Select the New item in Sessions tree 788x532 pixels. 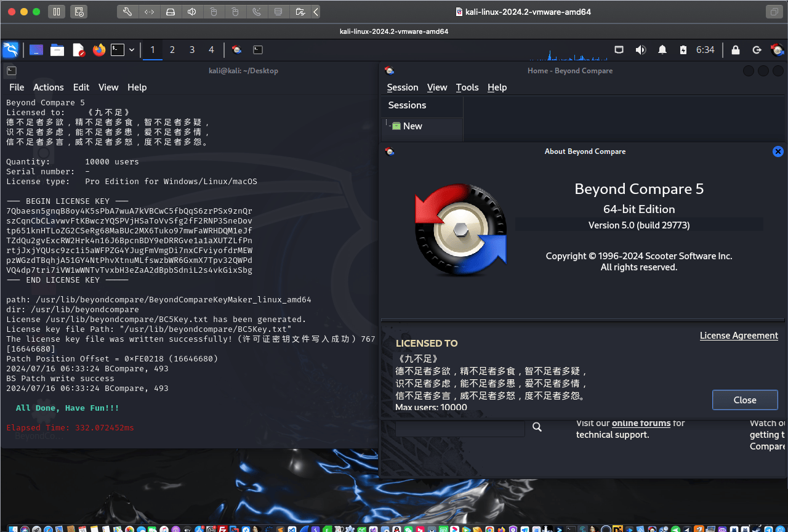(412, 126)
